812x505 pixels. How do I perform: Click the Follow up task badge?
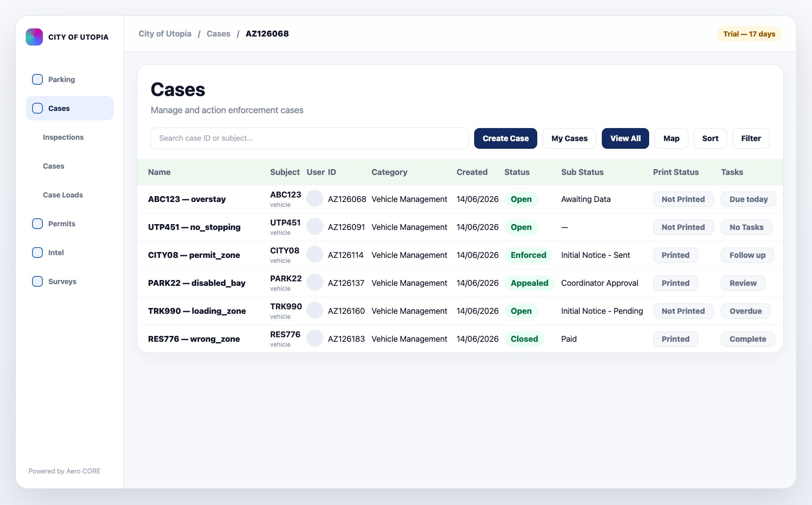pyautogui.click(x=747, y=255)
